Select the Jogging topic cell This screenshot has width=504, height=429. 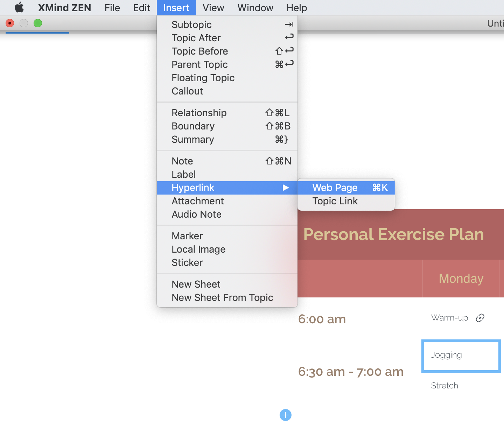461,356
